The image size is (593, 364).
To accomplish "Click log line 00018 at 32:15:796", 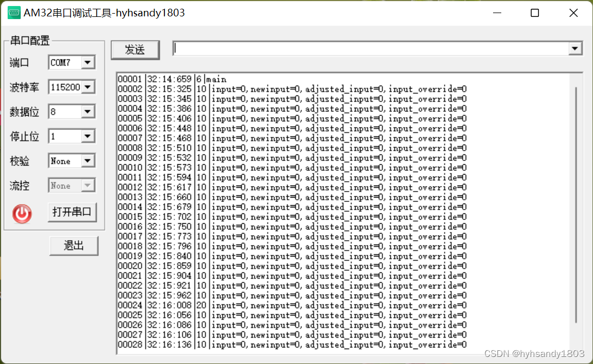I will pos(292,247).
